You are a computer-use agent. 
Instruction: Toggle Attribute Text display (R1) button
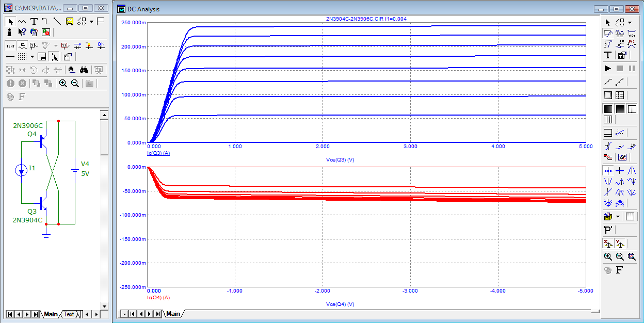coord(22,45)
